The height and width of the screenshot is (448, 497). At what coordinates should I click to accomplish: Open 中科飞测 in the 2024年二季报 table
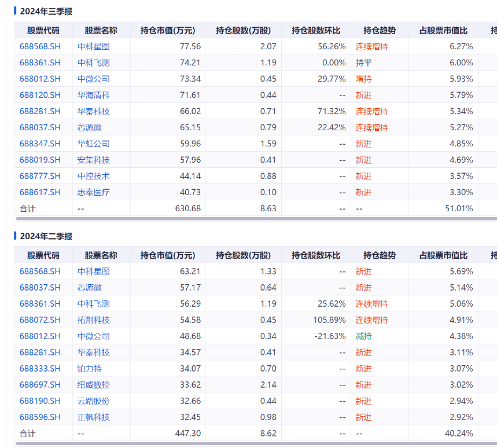point(94,304)
